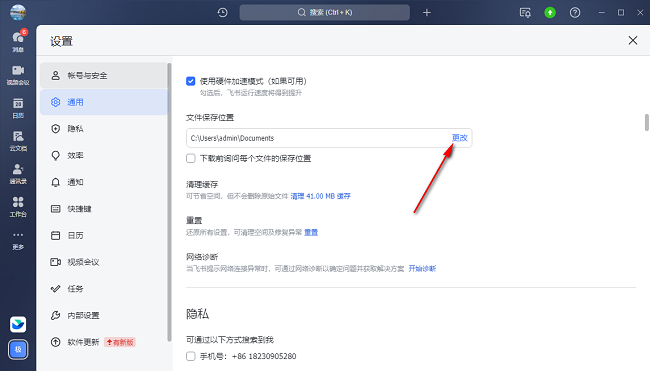The image size is (650, 371).
Task: Click the file save path field
Action: tap(329, 138)
